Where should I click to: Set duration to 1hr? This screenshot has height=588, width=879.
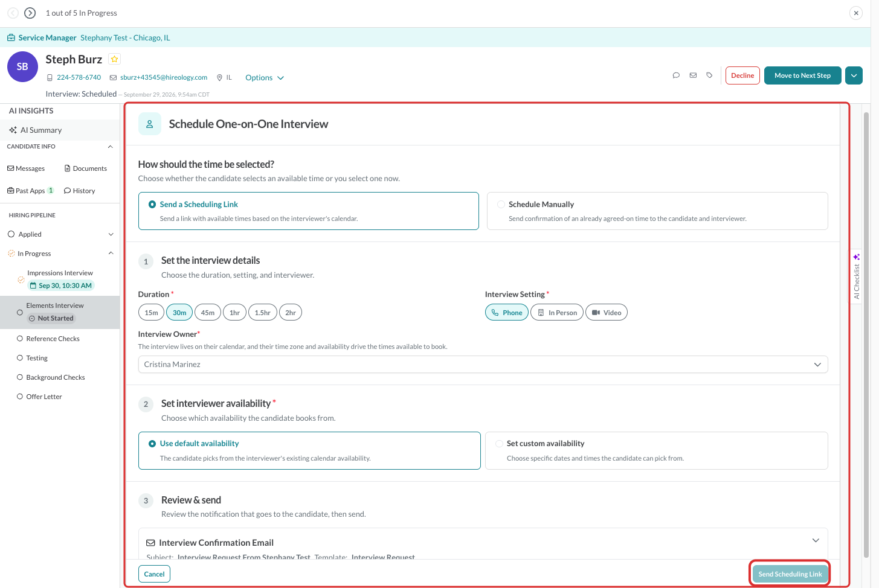coord(234,312)
